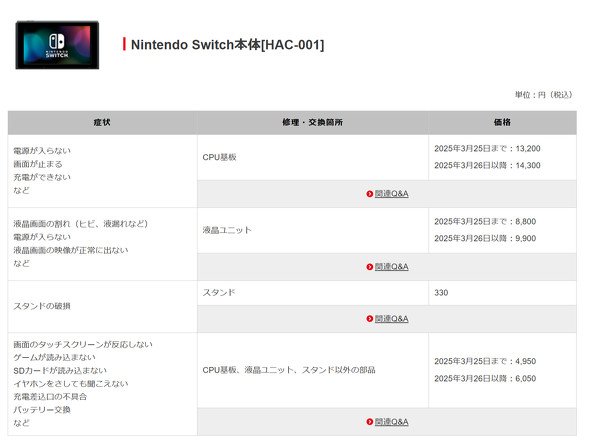Select the 液晶ユニット cell
The height and width of the screenshot is (445, 590).
[313, 230]
